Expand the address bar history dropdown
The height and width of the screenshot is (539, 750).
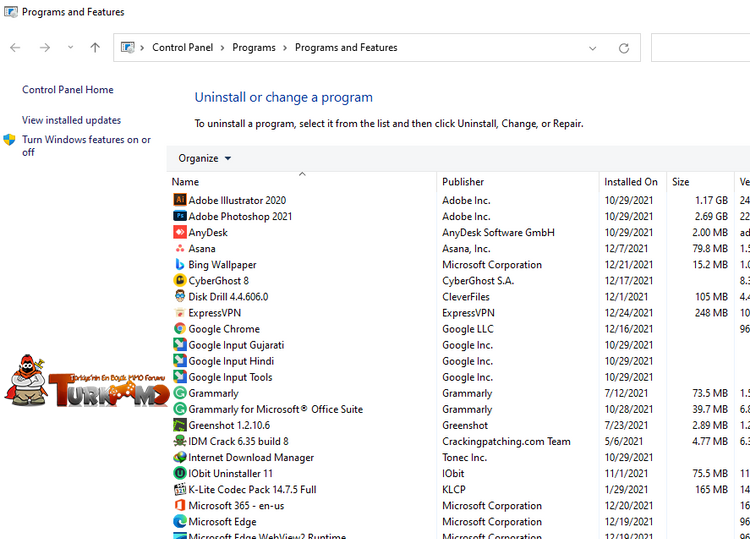tap(593, 48)
